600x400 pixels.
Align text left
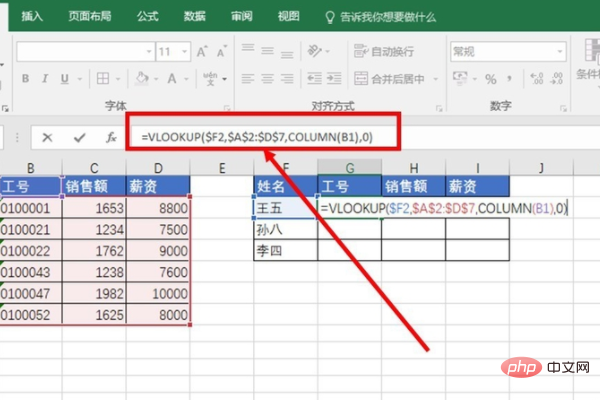click(248, 79)
